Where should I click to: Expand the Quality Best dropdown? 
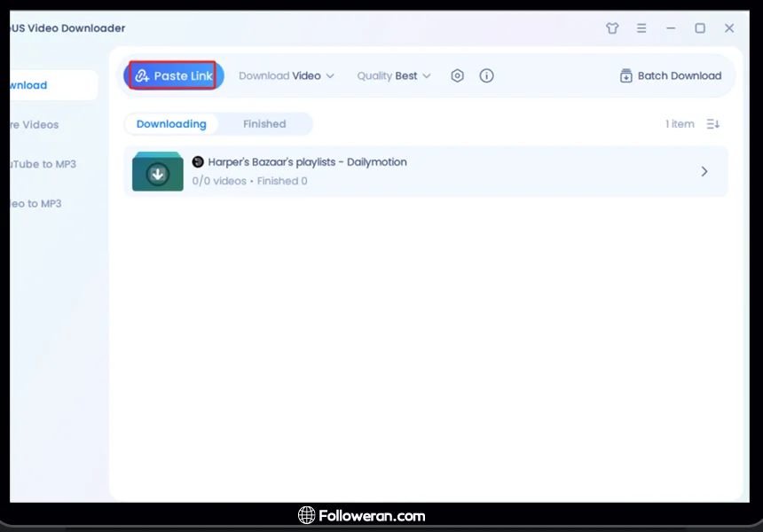click(394, 76)
